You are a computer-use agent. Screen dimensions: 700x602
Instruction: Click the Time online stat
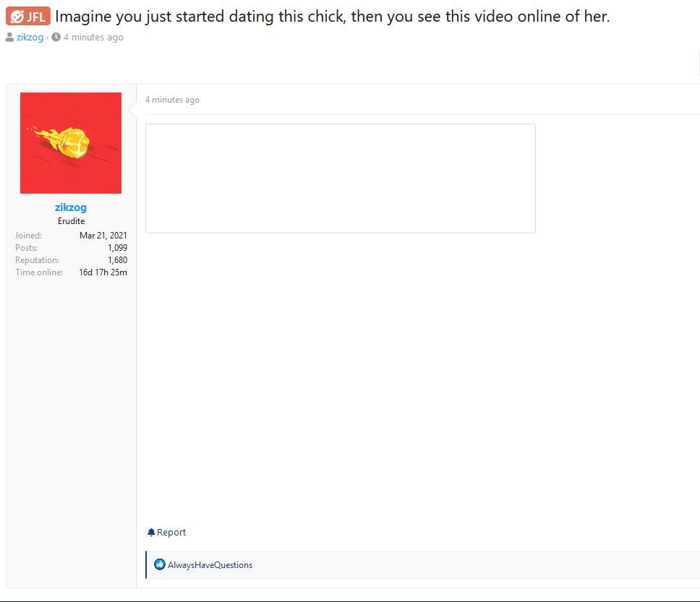point(103,272)
